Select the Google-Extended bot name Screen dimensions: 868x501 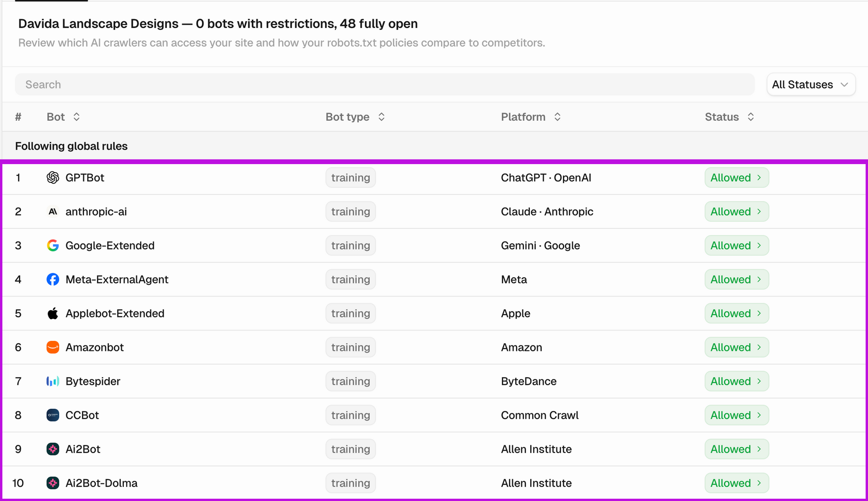(x=110, y=246)
